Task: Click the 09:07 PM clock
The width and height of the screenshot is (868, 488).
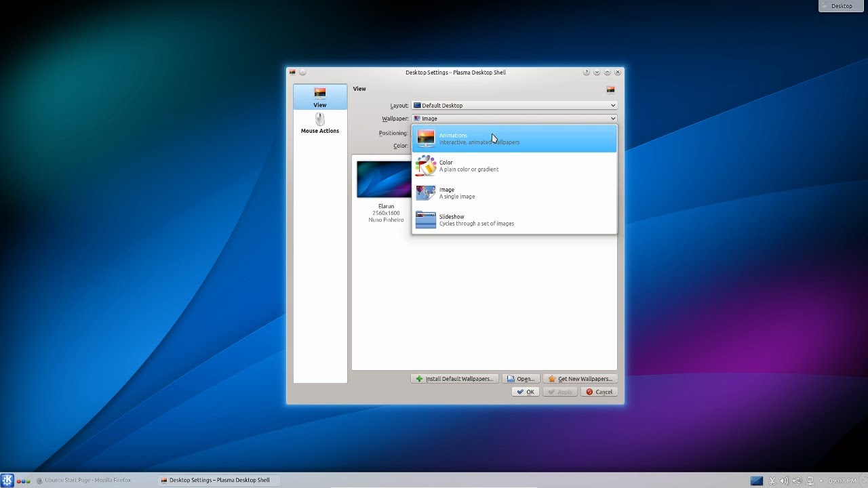Action: [x=842, y=481]
